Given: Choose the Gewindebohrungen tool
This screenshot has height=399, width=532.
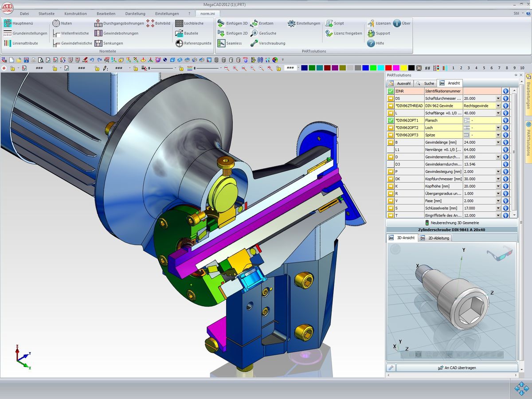Looking at the screenshot, I should click(116, 33).
